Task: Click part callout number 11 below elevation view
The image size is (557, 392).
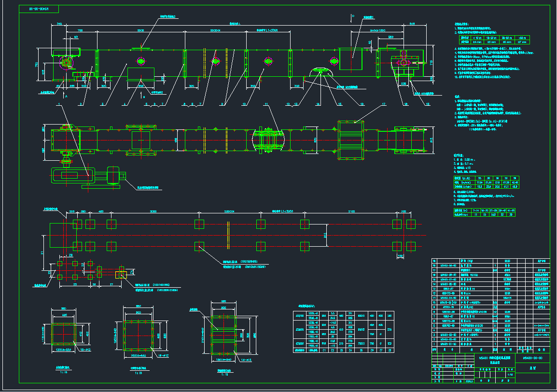Action: [266, 104]
